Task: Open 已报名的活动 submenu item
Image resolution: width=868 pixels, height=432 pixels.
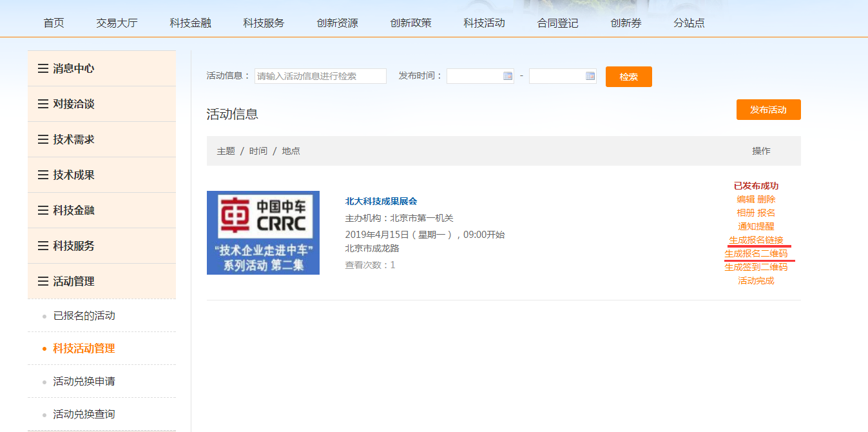Action: (x=84, y=316)
